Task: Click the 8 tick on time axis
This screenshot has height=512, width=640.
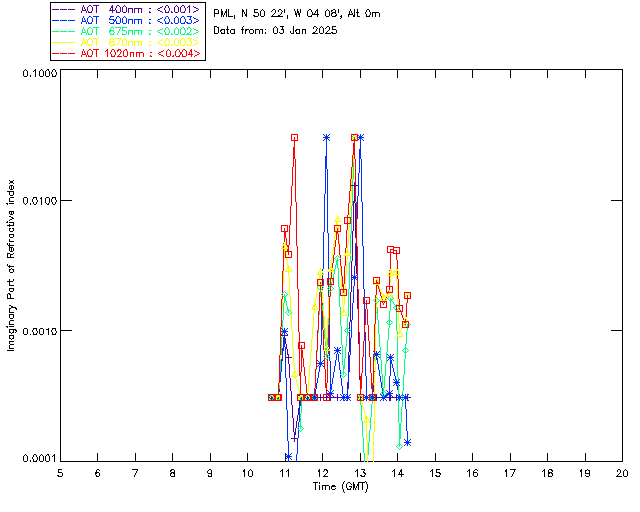Action: click(x=172, y=472)
